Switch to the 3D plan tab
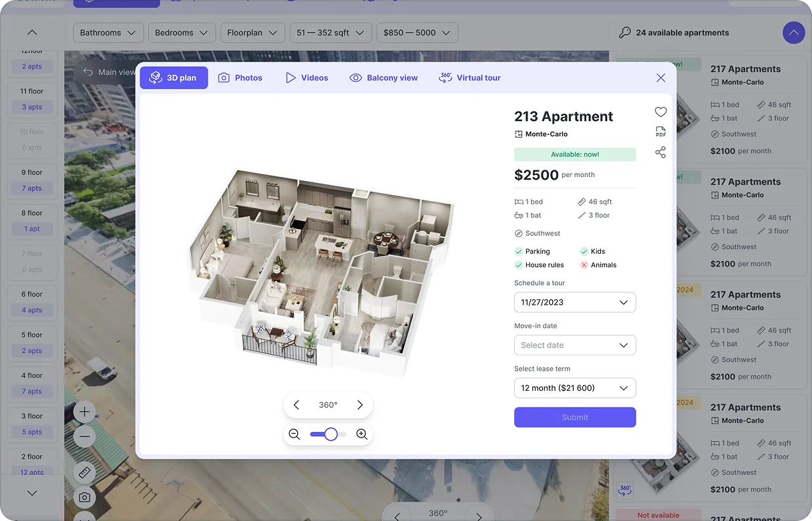Viewport: 812px width, 521px height. click(x=174, y=77)
